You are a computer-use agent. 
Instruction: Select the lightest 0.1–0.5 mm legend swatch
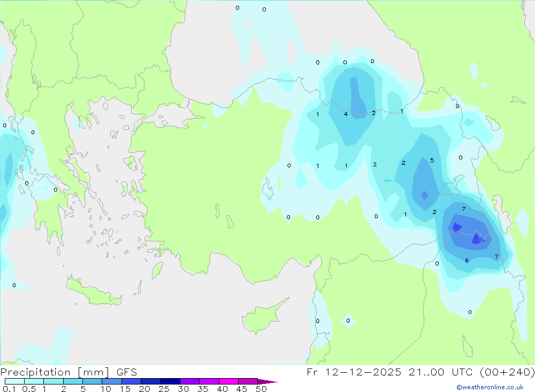tap(14, 381)
